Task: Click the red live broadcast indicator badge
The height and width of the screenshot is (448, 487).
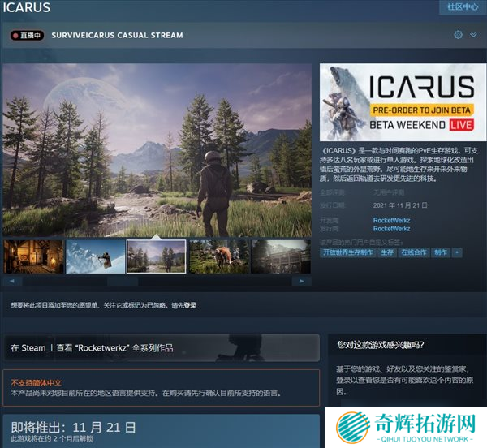Action: pos(26,36)
